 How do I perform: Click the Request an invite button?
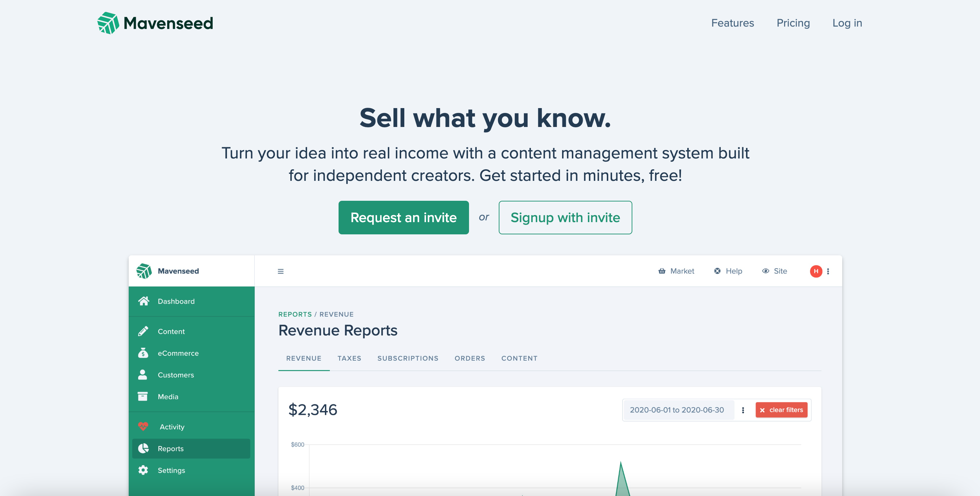click(x=403, y=218)
